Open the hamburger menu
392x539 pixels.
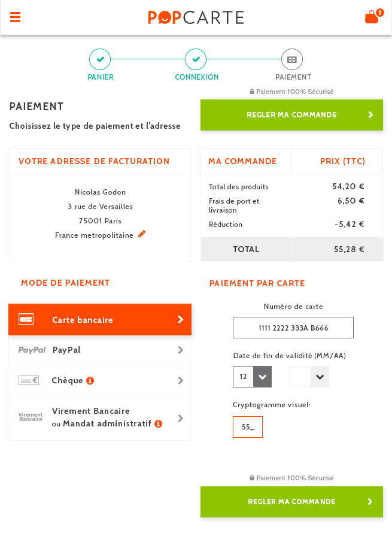[x=16, y=17]
